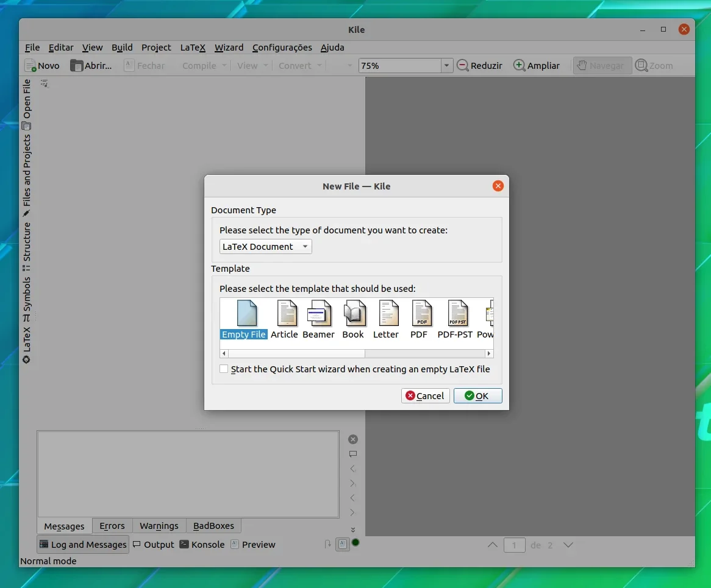Select the Zoom tool in toolbar

[x=654, y=66]
